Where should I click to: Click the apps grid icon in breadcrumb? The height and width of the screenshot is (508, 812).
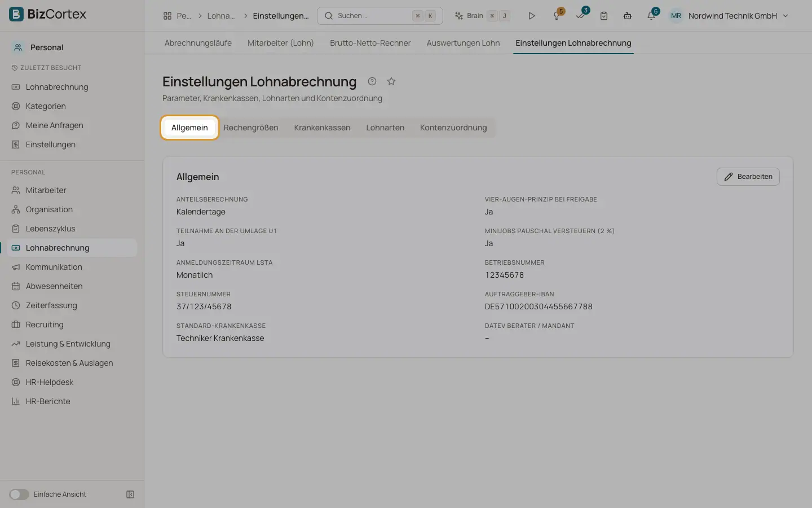click(167, 16)
